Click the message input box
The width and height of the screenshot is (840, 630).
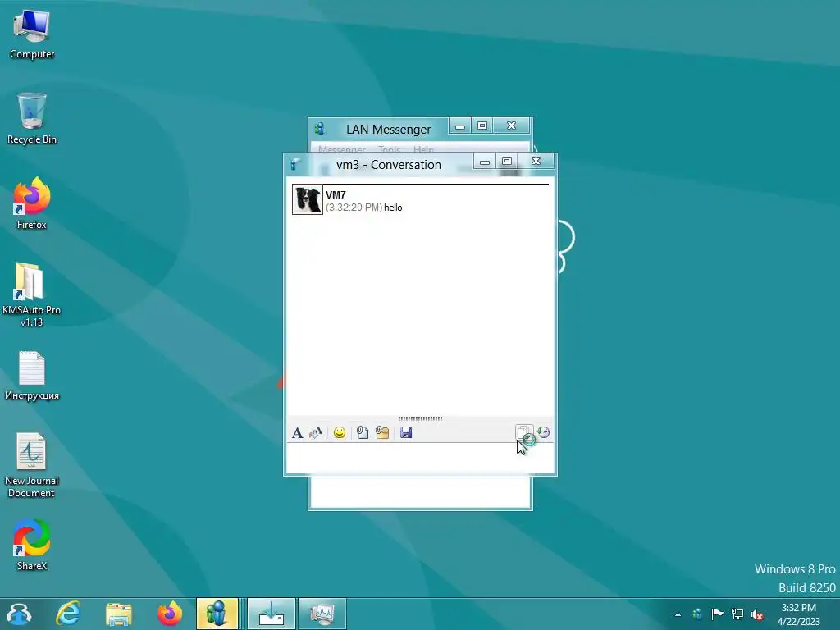(x=420, y=458)
